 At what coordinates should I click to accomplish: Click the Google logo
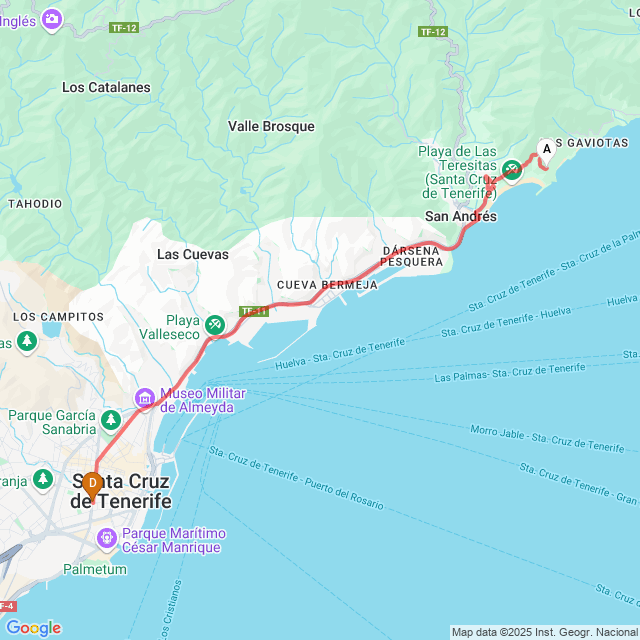[33, 628]
